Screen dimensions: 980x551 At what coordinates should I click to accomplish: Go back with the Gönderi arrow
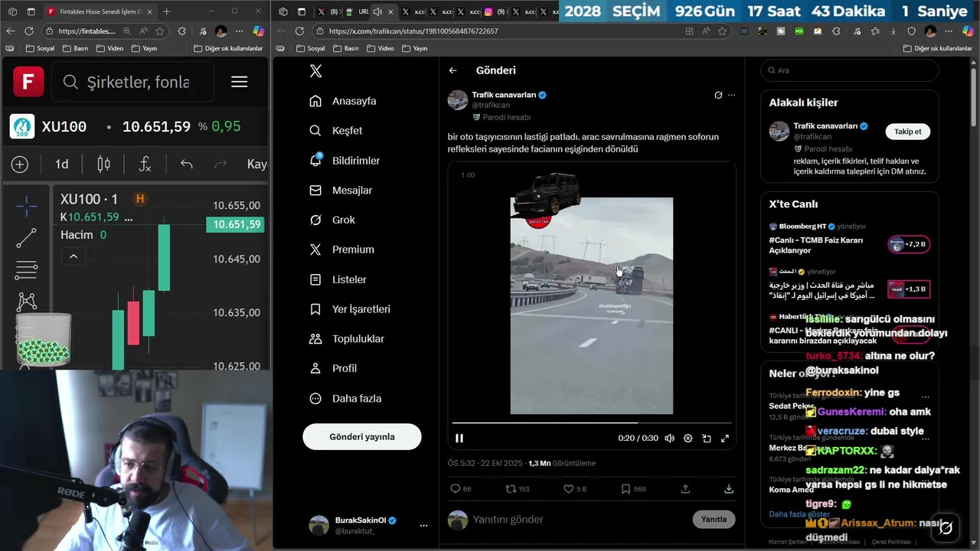(x=453, y=70)
